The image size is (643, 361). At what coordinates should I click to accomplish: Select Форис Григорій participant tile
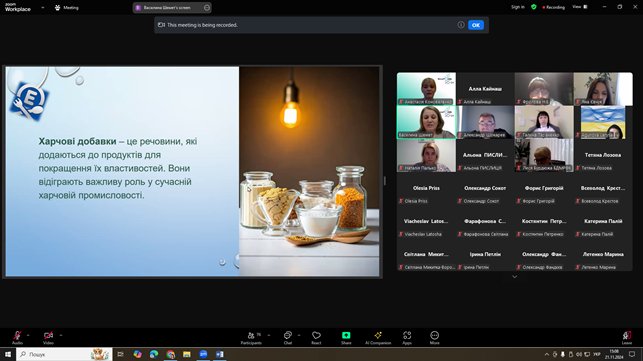pyautogui.click(x=544, y=188)
